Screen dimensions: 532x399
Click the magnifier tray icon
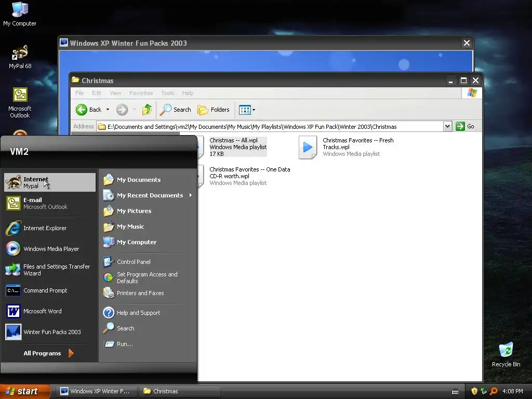[494, 391]
